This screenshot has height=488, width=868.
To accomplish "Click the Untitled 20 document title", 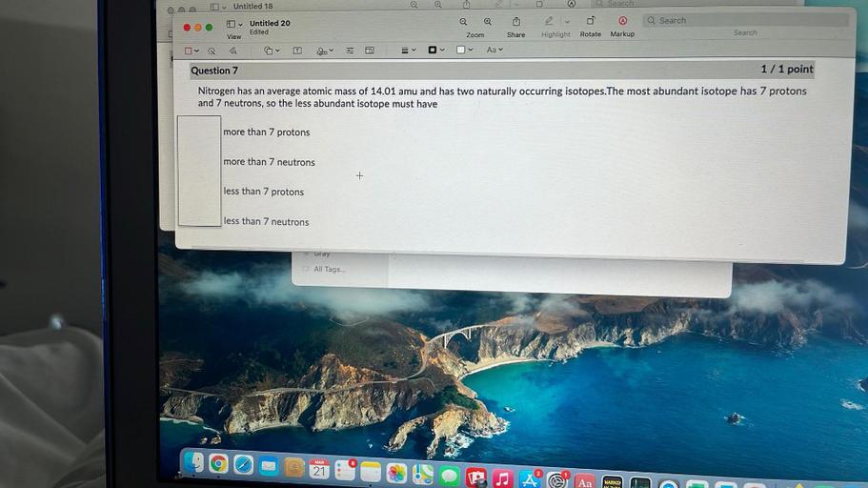I will tap(270, 23).
